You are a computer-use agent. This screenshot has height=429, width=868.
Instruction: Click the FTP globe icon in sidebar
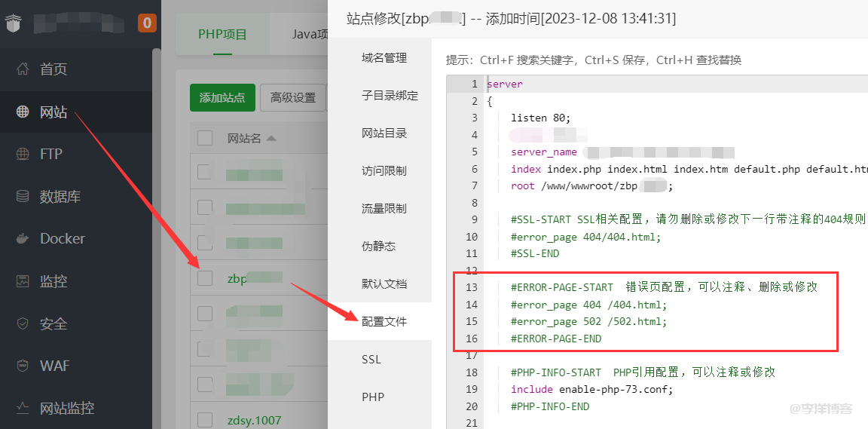(x=23, y=154)
